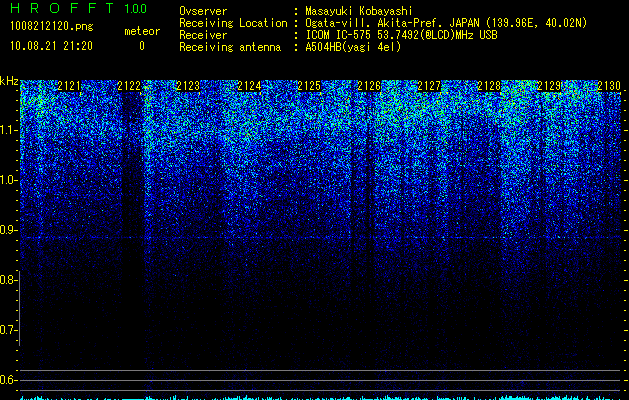Click the 2126 time marker
Viewport: 629px width, 400px height.
pyautogui.click(x=369, y=86)
